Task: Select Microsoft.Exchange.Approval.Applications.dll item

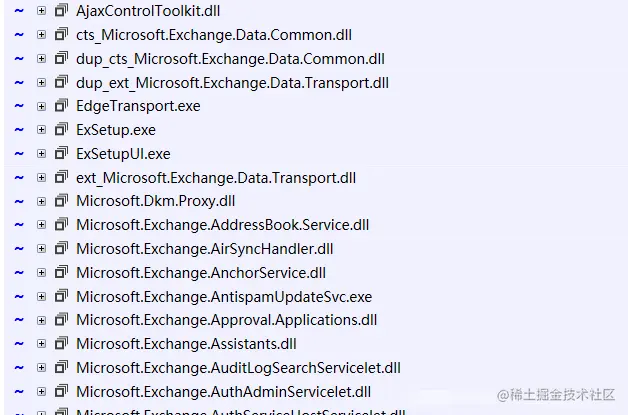Action: 226,320
